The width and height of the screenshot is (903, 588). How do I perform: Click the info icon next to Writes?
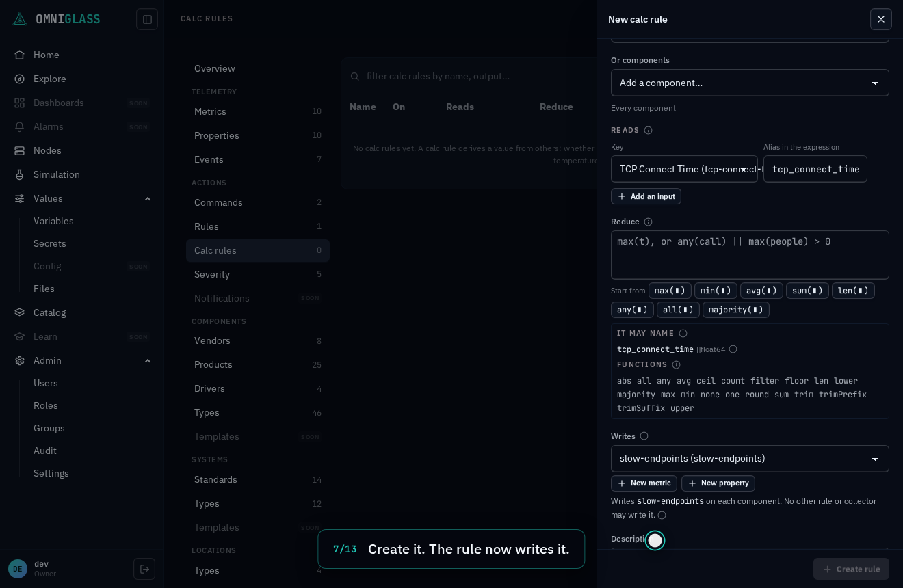(x=644, y=436)
